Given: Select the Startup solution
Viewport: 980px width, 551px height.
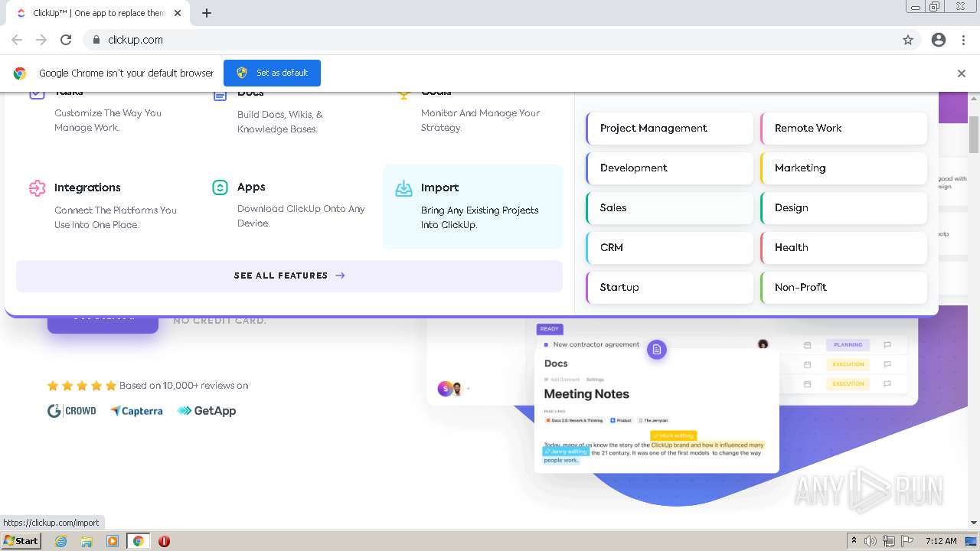Looking at the screenshot, I should (670, 287).
